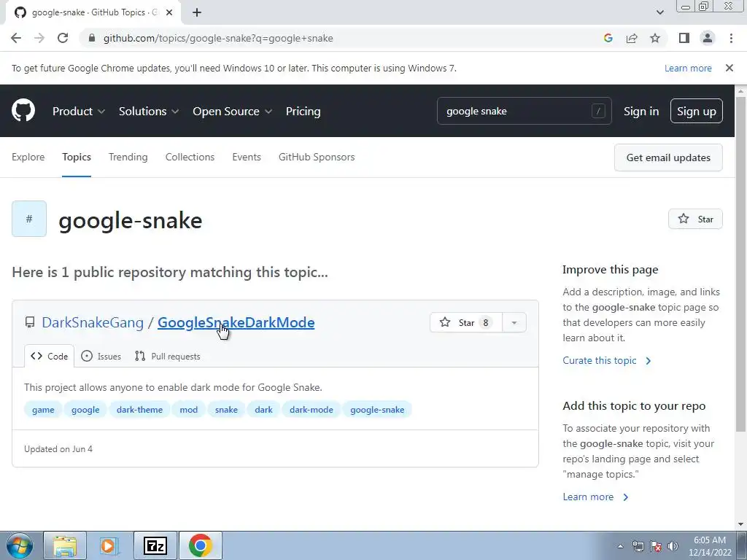747x560 pixels.
Task: Click the Curate this topic link
Action: click(x=606, y=360)
